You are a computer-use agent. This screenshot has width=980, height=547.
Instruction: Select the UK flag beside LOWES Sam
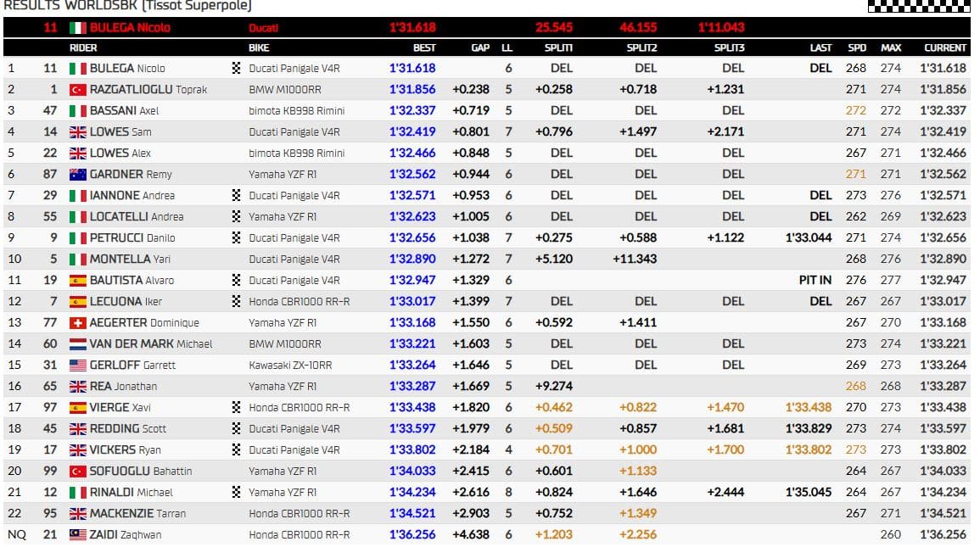point(77,132)
